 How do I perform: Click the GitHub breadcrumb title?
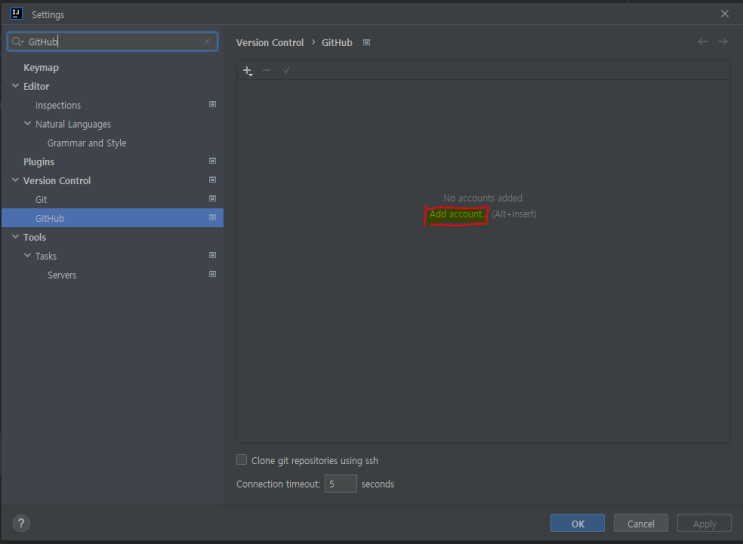(337, 43)
